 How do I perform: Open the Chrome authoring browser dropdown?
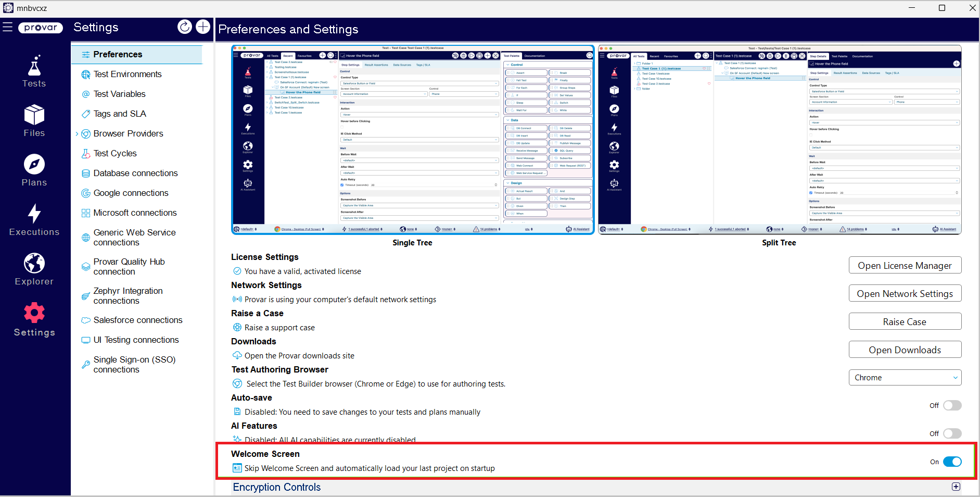(905, 378)
